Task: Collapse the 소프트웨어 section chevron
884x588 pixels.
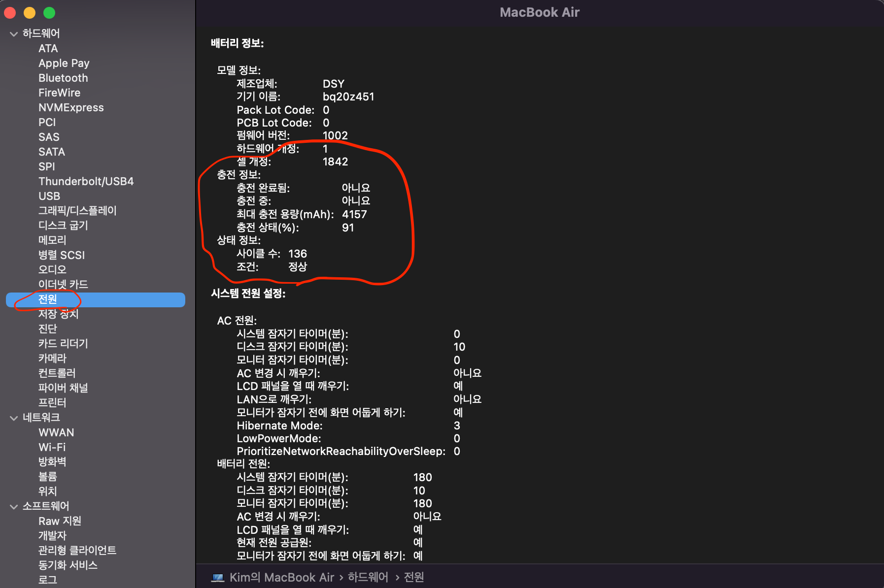Action: point(14,507)
